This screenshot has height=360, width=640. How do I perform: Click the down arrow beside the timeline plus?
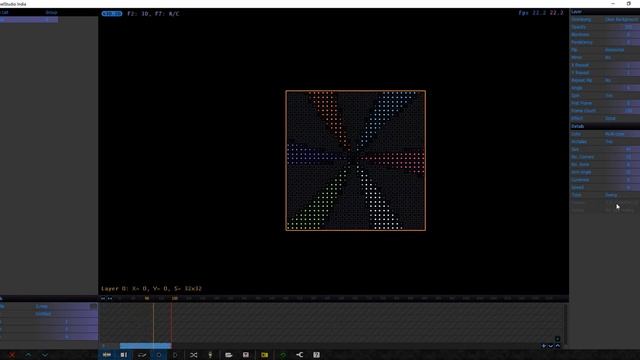[x=551, y=346]
